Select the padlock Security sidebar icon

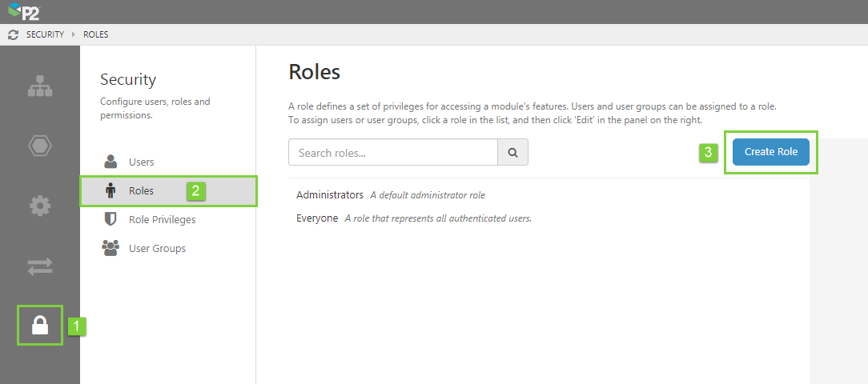click(39, 325)
